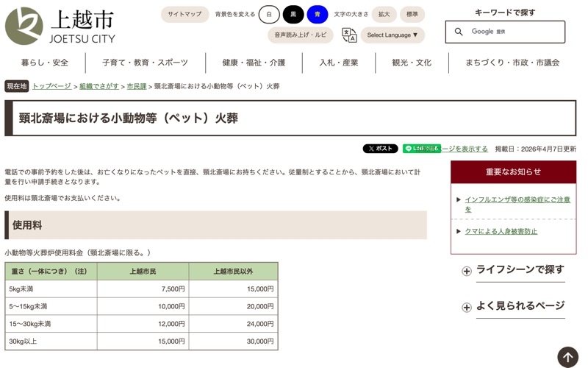588x368 pixels.
Task: Open クマによる人身被害防止 link
Action: pos(501,231)
